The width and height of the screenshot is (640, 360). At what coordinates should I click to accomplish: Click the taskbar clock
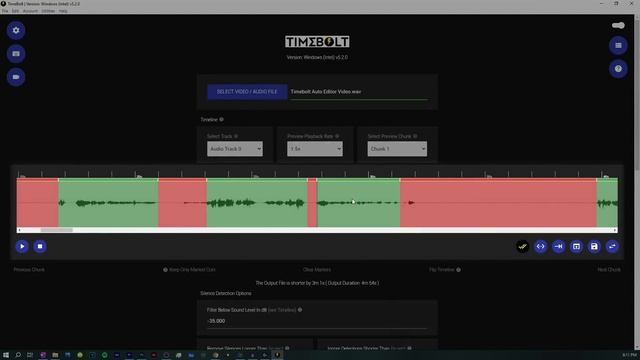tap(629, 355)
